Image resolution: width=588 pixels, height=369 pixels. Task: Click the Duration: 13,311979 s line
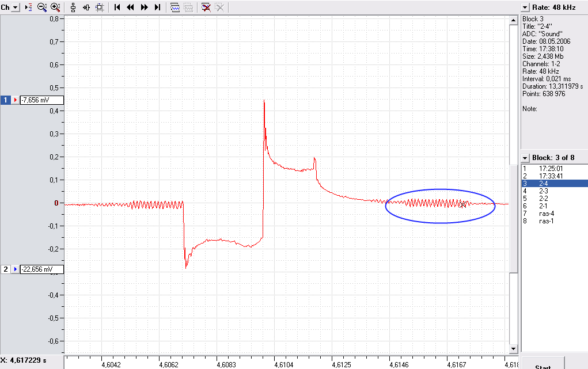point(553,86)
